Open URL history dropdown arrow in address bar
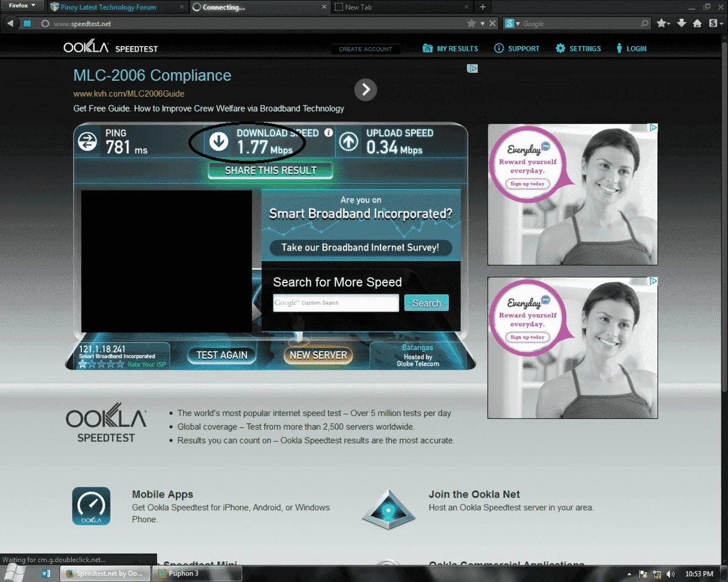The image size is (728, 582). [483, 24]
